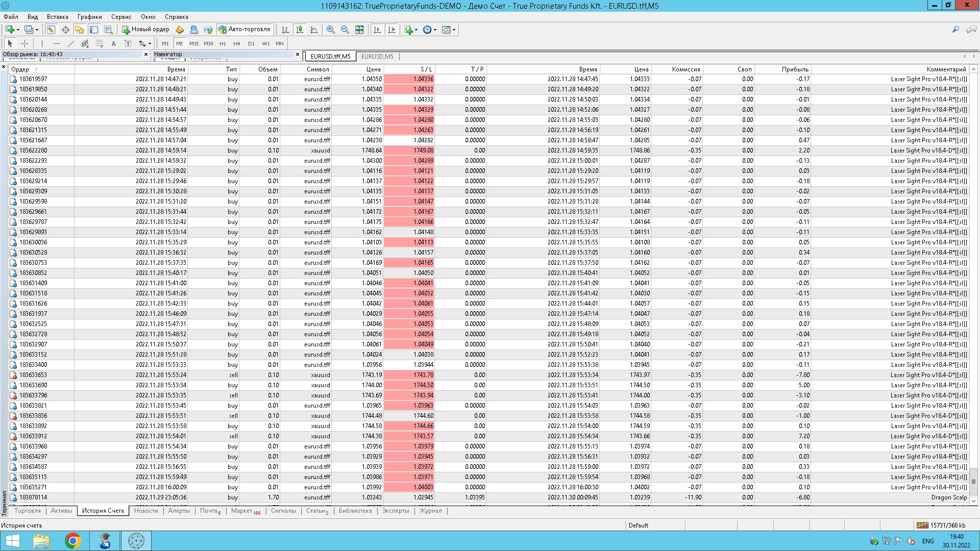Click the zoom out chart icon
This screenshot has width=980, height=551.
pos(345,30)
